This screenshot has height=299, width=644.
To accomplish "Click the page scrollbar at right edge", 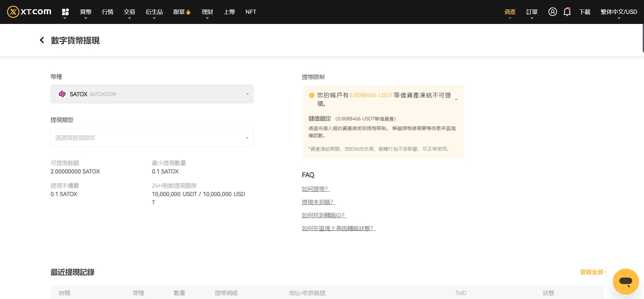I will pos(643,38).
